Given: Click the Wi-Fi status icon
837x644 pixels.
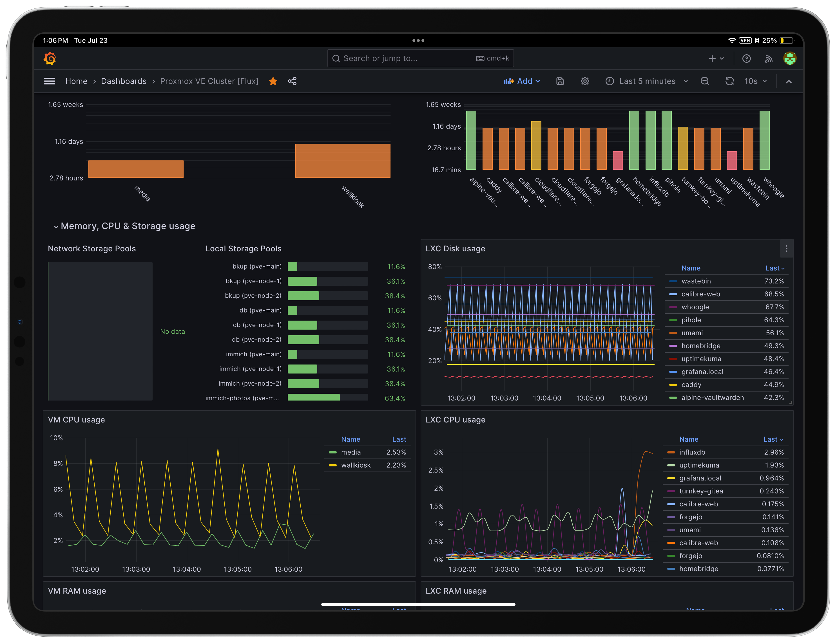Looking at the screenshot, I should pos(732,41).
